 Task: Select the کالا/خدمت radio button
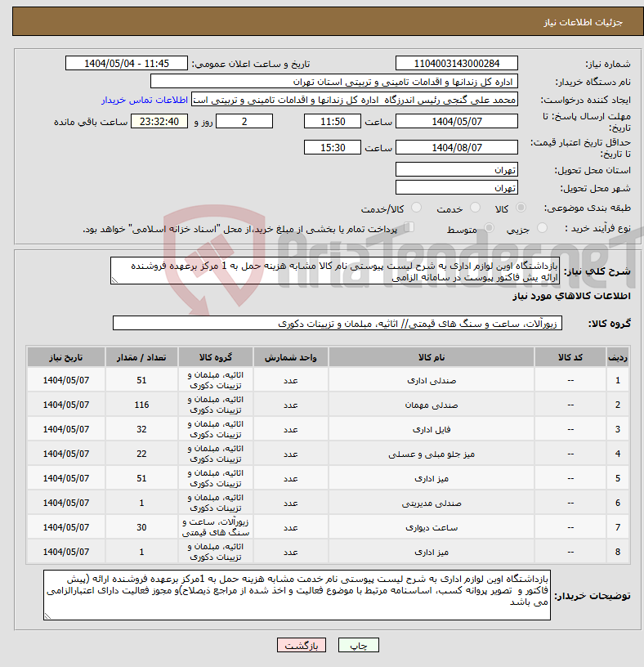(x=416, y=208)
